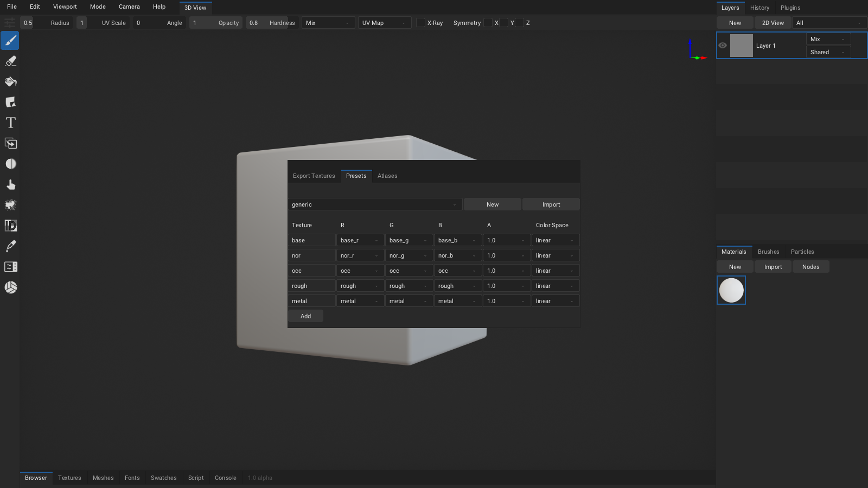This screenshot has height=488, width=868.
Task: Select the Text tool
Action: pyautogui.click(x=10, y=123)
